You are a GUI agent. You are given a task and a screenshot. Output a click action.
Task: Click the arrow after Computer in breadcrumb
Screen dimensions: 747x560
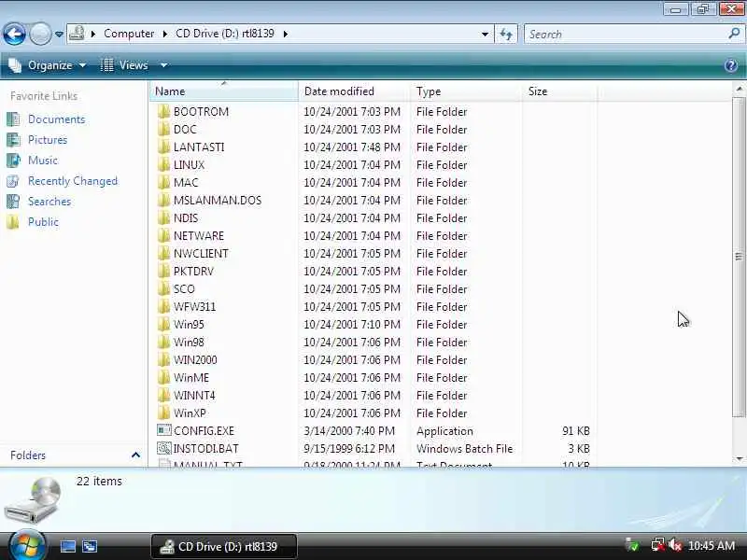165,34
